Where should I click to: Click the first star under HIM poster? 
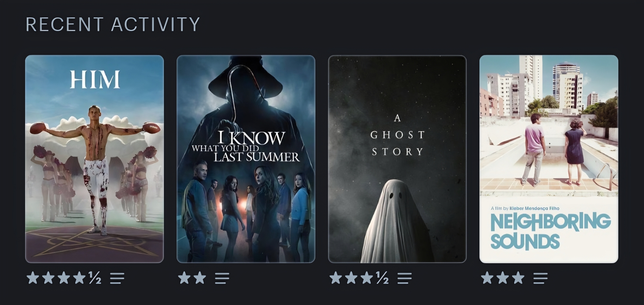(33, 278)
